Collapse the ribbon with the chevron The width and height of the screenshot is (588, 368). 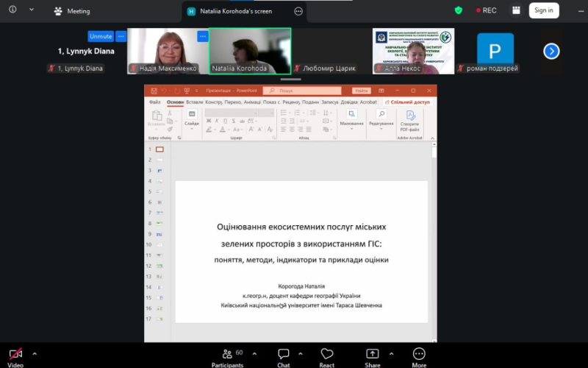pyautogui.click(x=432, y=138)
